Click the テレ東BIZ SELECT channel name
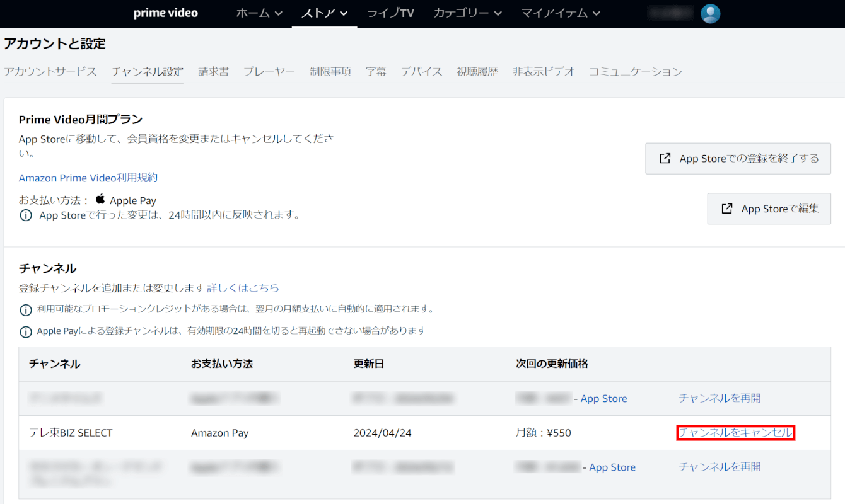This screenshot has height=504, width=845. pyautogui.click(x=71, y=433)
